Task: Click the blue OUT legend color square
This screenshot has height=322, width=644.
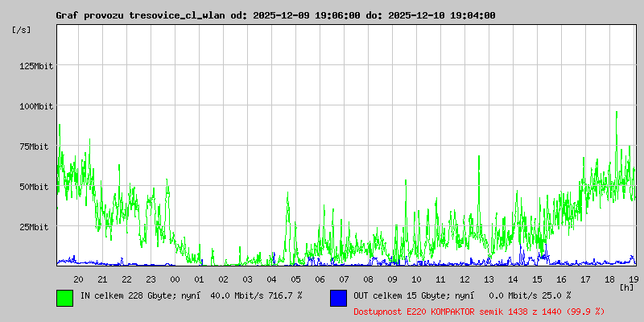Action: click(338, 297)
